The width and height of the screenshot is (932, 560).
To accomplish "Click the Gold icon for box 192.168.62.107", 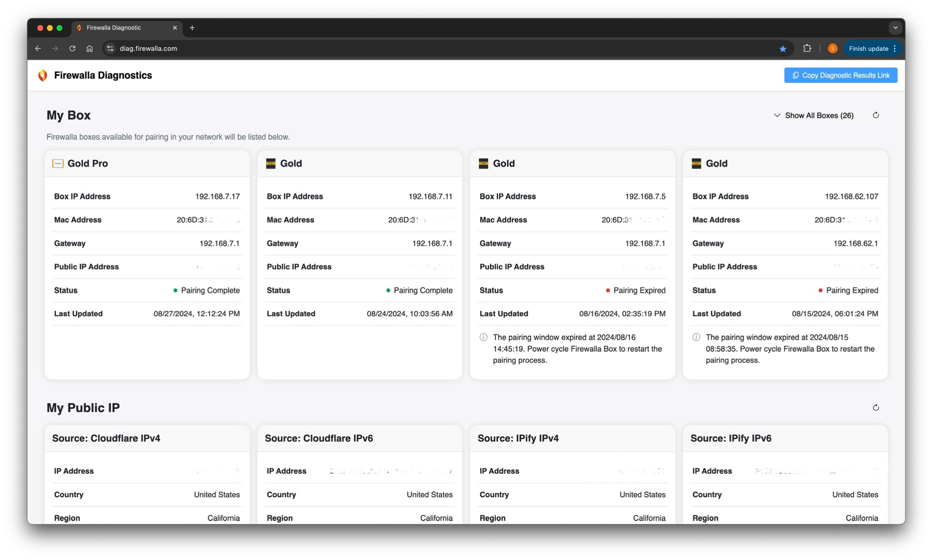I will click(696, 163).
